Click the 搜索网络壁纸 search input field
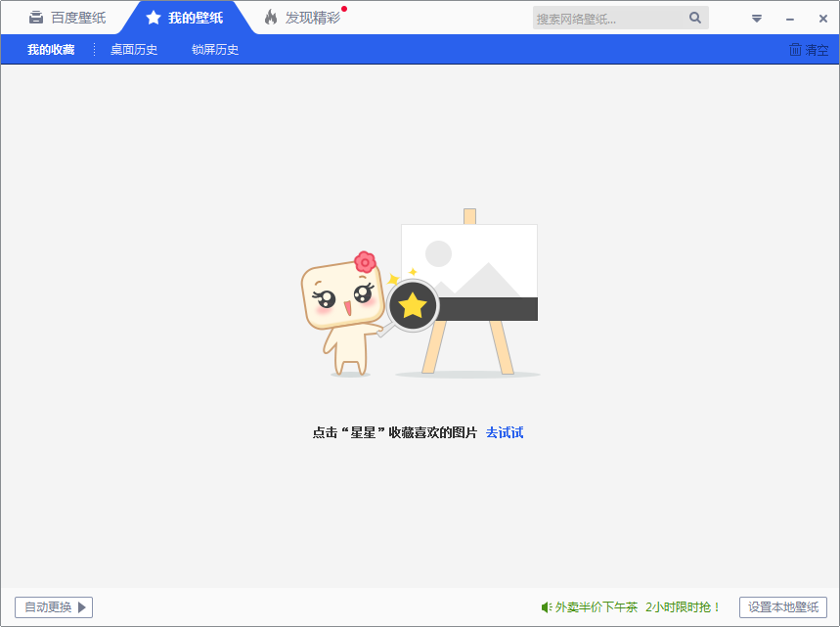This screenshot has width=840, height=627. (x=606, y=18)
